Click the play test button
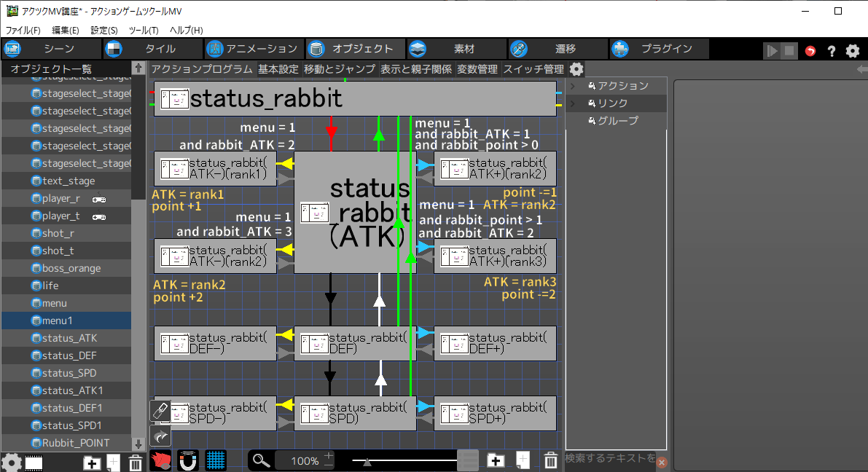The width and height of the screenshot is (868, 472). pyautogui.click(x=771, y=50)
